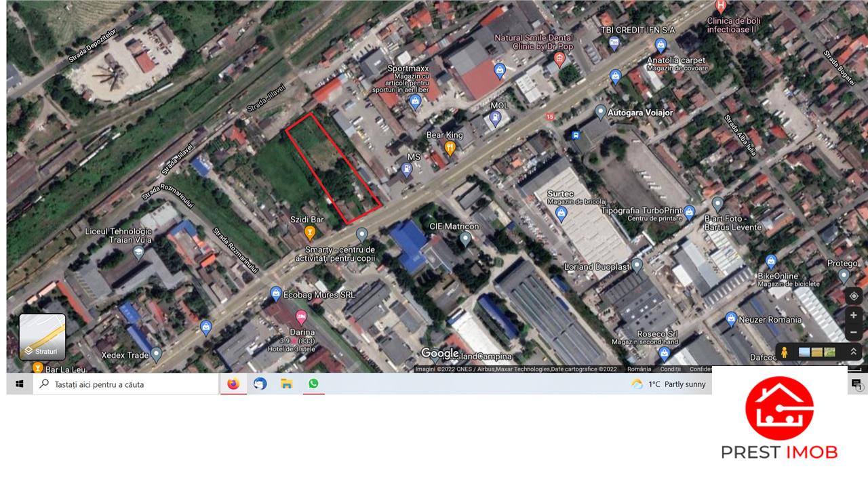868x488 pixels.
Task: Click the MS store pin
Action: (x=407, y=170)
